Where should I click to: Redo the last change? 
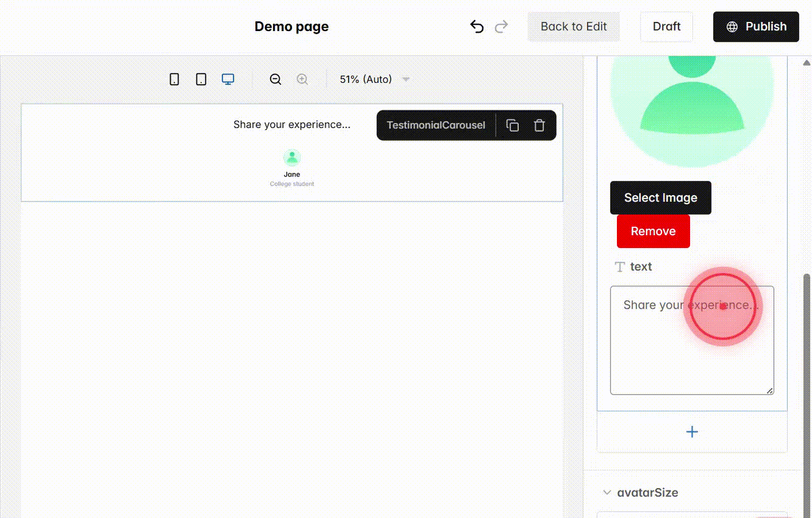501,26
